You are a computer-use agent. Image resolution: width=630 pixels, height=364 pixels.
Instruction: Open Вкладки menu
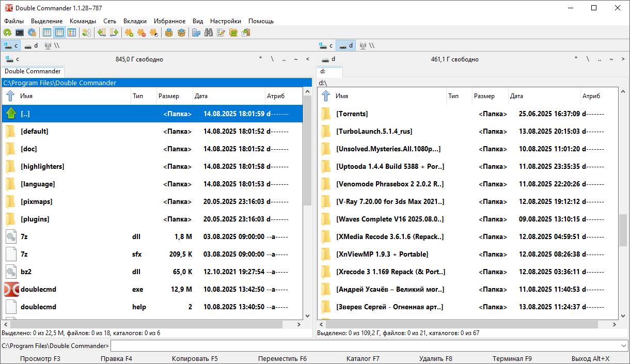click(135, 21)
